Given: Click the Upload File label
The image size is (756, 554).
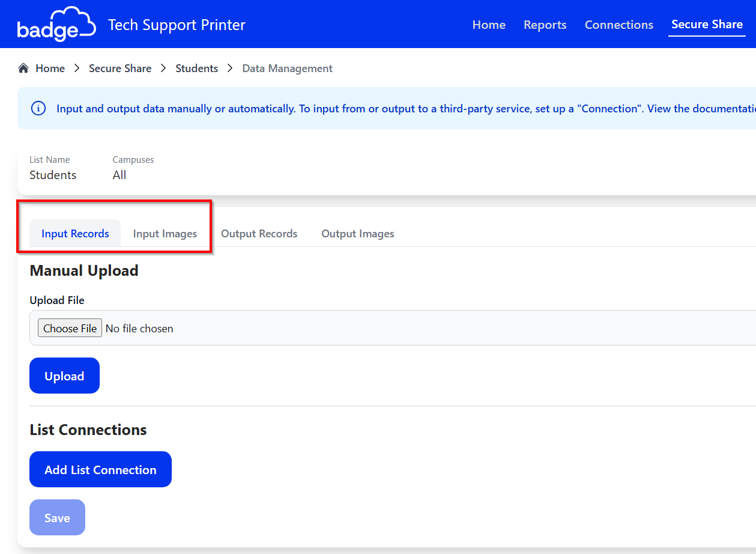Looking at the screenshot, I should point(57,300).
